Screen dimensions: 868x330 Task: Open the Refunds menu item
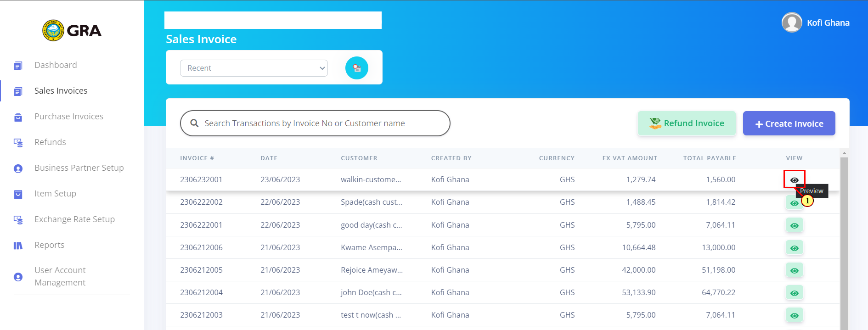click(x=50, y=142)
